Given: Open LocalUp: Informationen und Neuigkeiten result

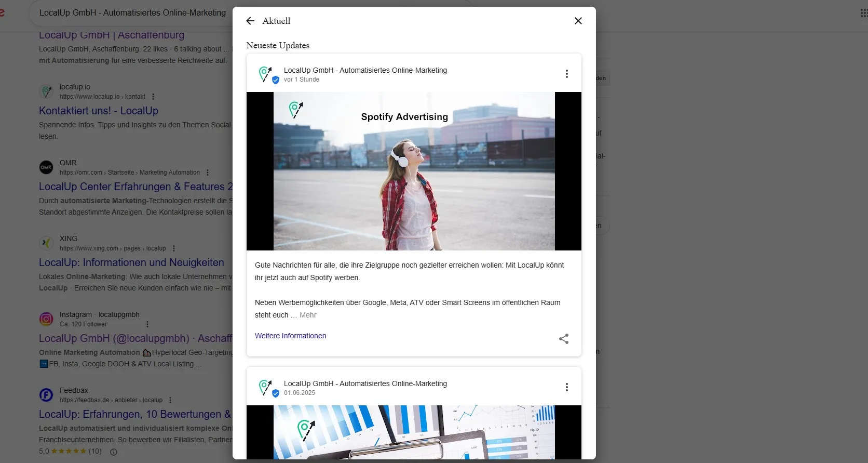Looking at the screenshot, I should pyautogui.click(x=131, y=262).
